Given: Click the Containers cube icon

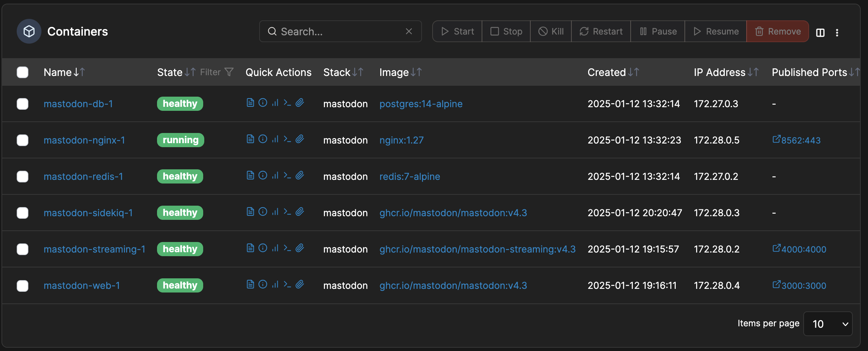Looking at the screenshot, I should (29, 31).
